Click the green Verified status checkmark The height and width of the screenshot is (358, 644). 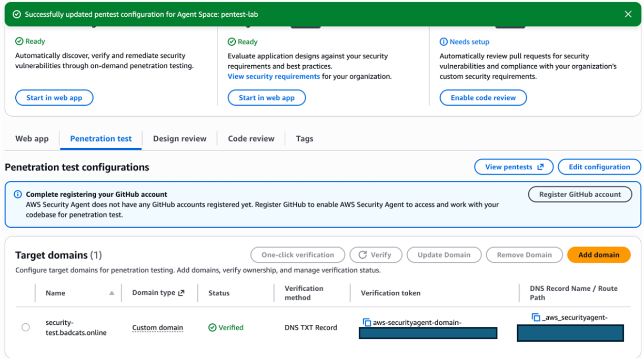(212, 328)
